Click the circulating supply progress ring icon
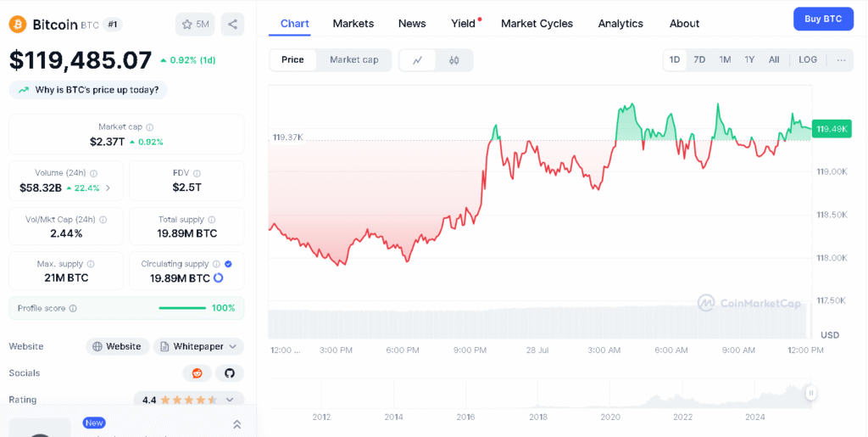The height and width of the screenshot is (437, 868). click(218, 278)
